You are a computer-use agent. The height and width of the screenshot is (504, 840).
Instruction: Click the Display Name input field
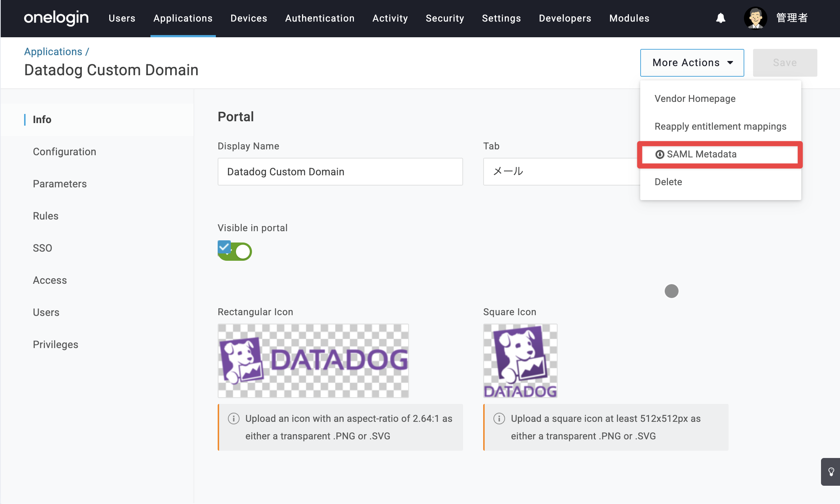pos(340,172)
